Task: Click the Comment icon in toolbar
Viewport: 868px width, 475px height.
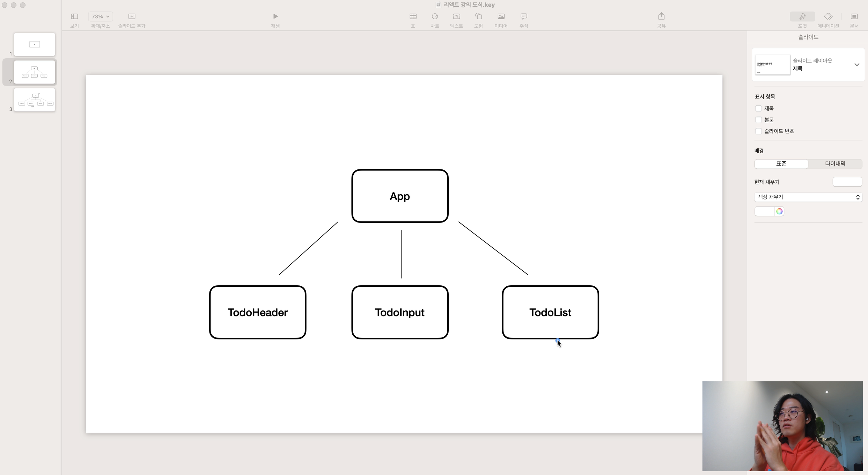Action: [x=523, y=16]
